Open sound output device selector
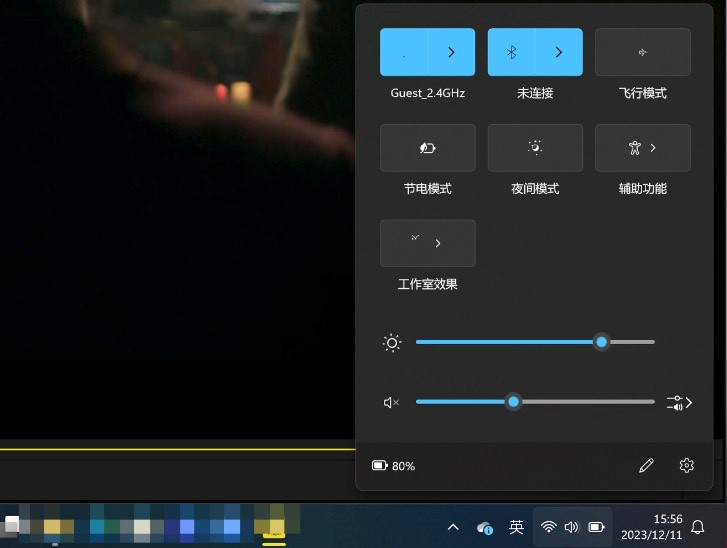This screenshot has width=727, height=548. pos(679,403)
